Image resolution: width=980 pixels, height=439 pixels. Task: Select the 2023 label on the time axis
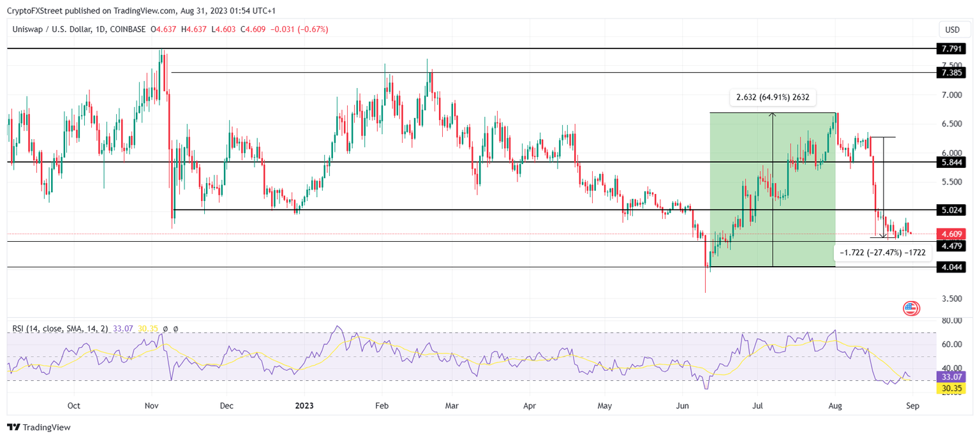(x=304, y=405)
